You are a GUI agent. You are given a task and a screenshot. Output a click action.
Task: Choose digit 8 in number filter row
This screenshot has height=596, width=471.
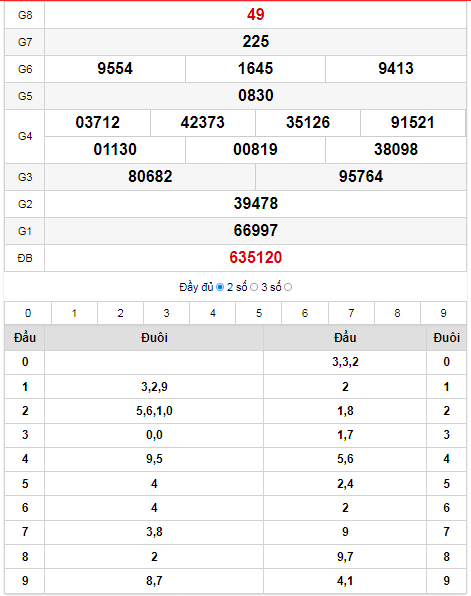[397, 313]
